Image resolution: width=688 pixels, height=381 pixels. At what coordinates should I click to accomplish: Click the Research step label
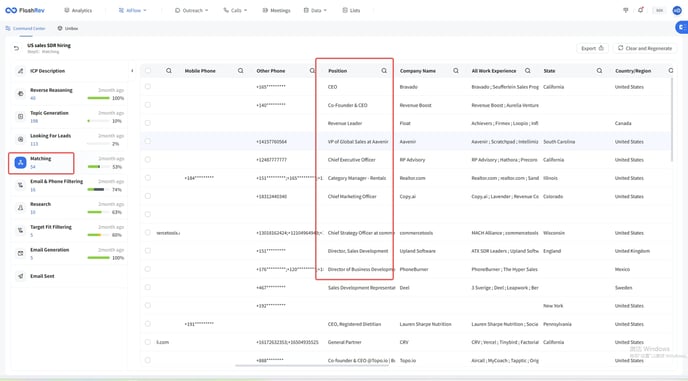pyautogui.click(x=40, y=204)
